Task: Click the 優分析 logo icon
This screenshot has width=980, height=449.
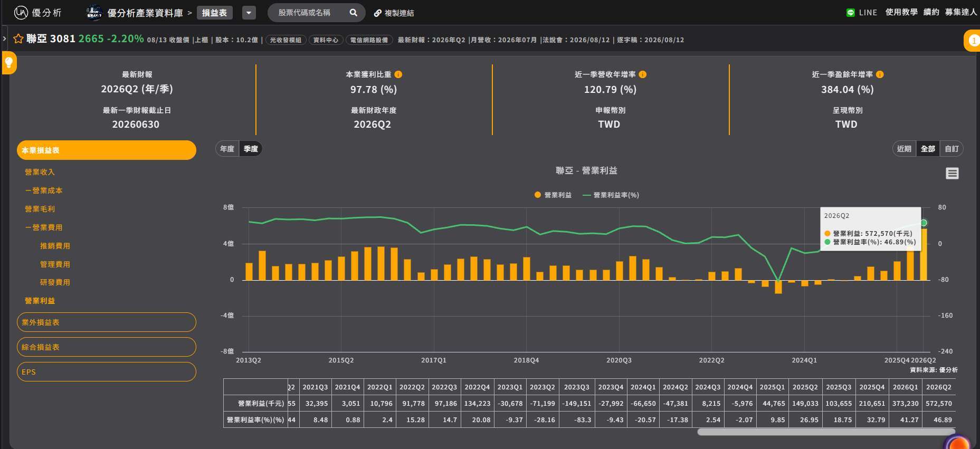Action: tap(21, 13)
